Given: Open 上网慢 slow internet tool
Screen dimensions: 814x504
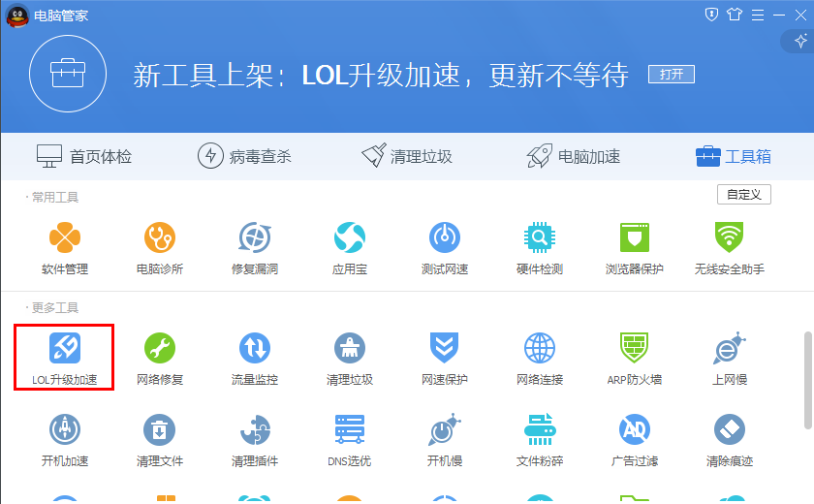Looking at the screenshot, I should [730, 359].
